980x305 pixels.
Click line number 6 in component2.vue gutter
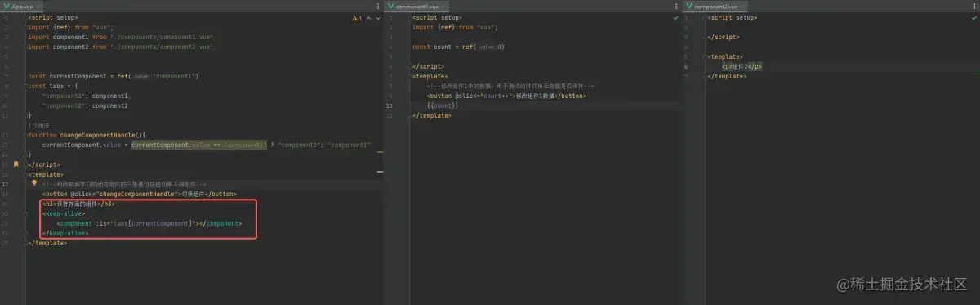(686, 66)
